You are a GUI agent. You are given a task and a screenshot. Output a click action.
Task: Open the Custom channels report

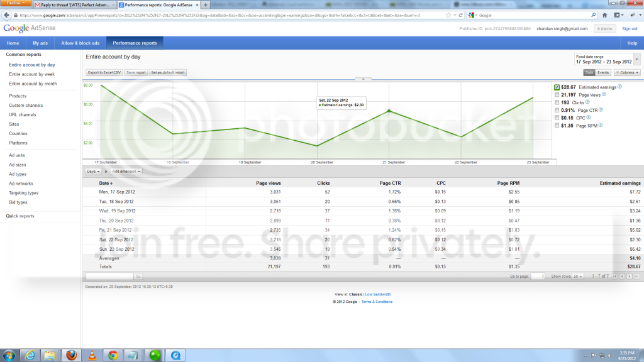click(26, 106)
